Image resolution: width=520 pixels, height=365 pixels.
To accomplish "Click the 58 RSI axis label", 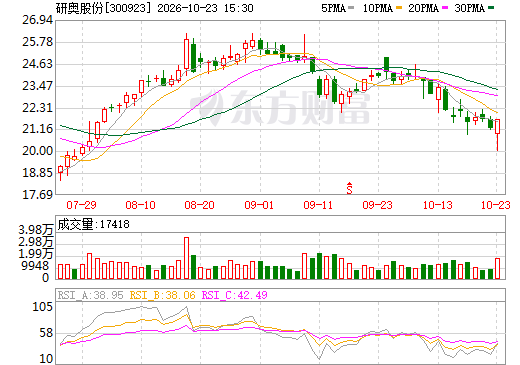I will (46, 333).
